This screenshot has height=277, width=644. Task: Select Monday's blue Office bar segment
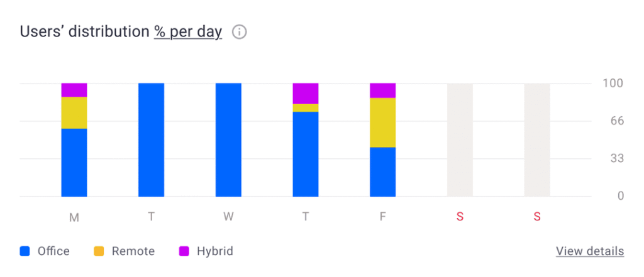(x=74, y=162)
